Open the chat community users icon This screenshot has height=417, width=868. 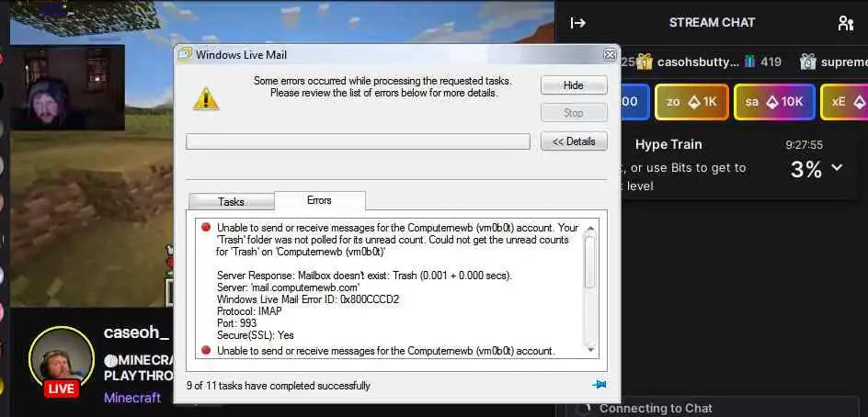tap(845, 23)
